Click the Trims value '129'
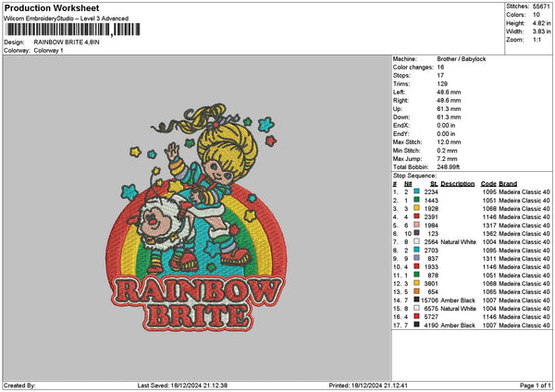 [442, 84]
